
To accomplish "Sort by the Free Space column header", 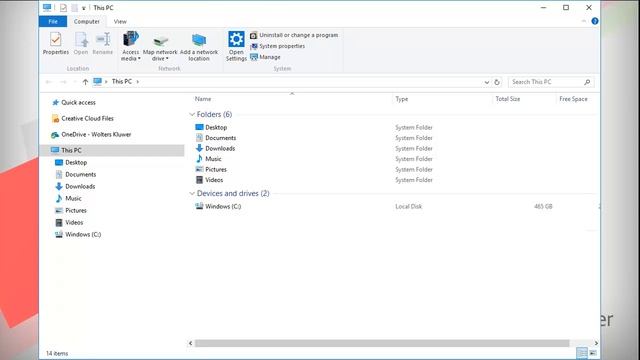I will pyautogui.click(x=573, y=99).
